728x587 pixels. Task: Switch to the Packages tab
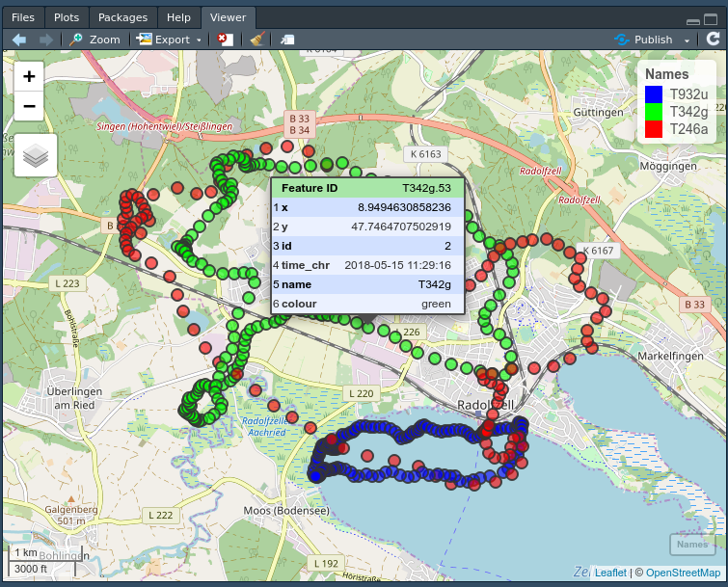click(x=122, y=17)
